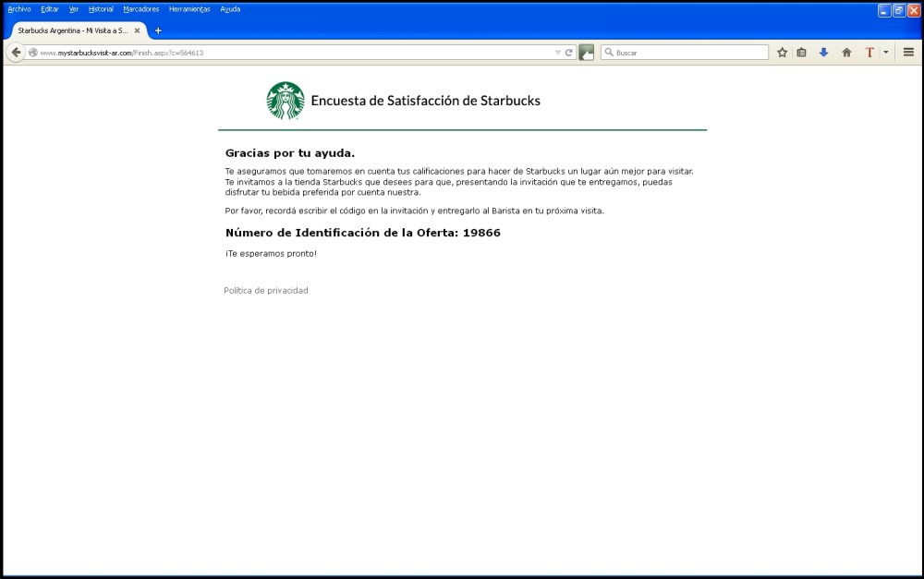This screenshot has height=579, width=924.
Task: Open the dropdown arrow beside the red T icon
Action: (884, 53)
